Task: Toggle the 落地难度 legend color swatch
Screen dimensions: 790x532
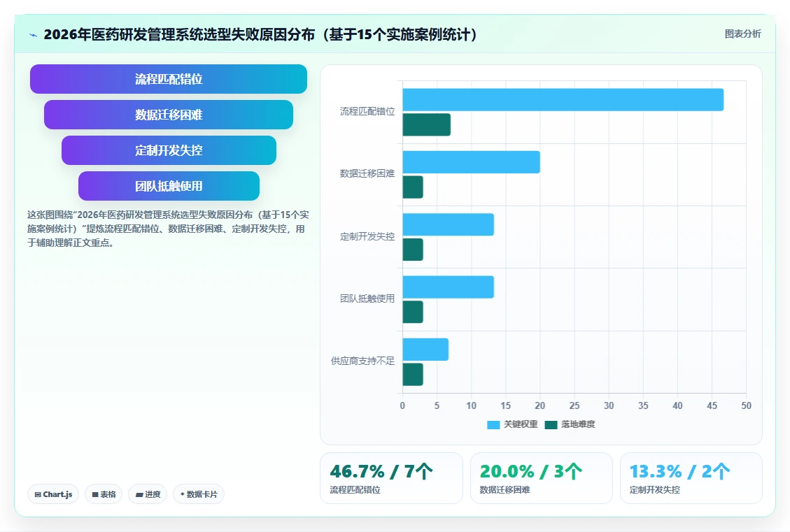Action: point(551,425)
